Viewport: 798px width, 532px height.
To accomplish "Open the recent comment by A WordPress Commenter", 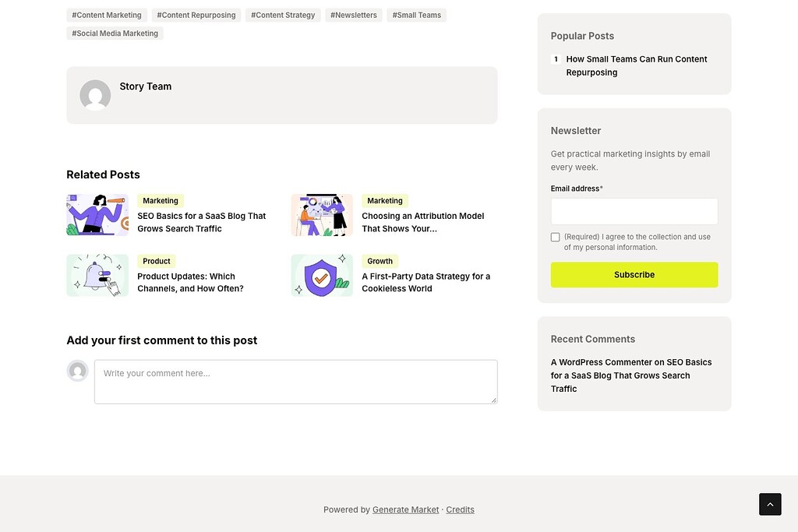I will point(631,375).
